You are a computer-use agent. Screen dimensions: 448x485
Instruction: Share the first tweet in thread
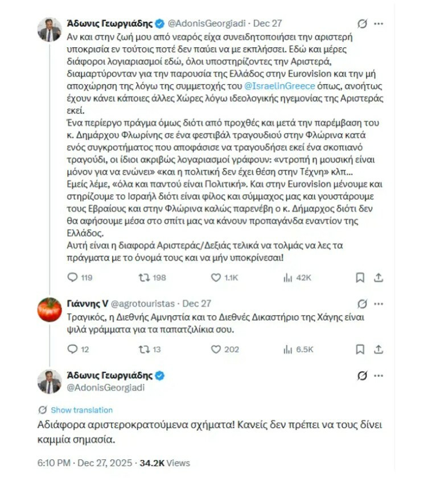click(x=379, y=278)
